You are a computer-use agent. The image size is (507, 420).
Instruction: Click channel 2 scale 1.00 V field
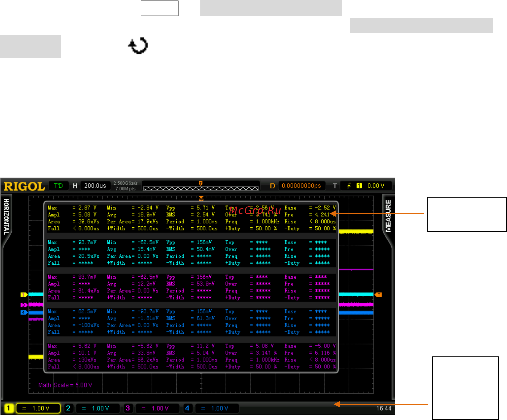[98, 408]
